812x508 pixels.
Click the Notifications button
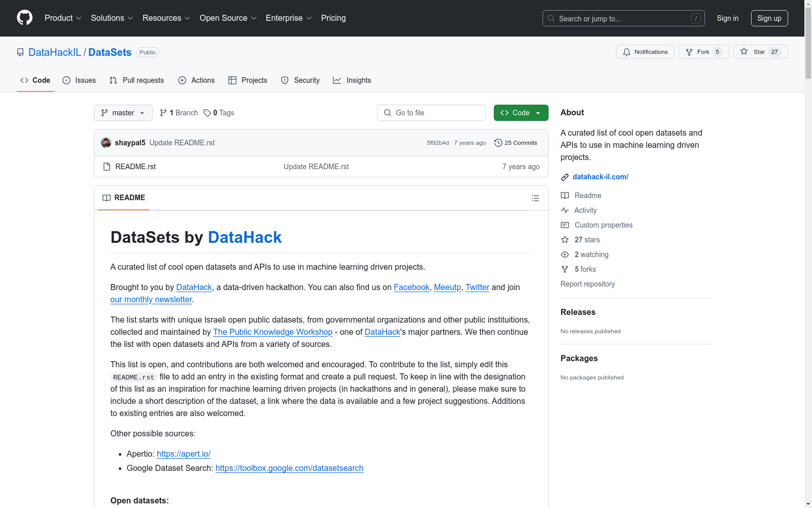645,52
